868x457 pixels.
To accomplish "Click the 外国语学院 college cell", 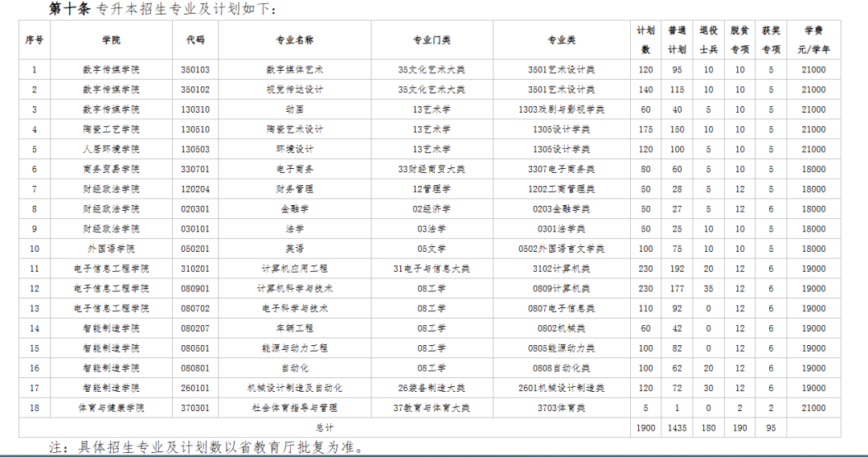I will [111, 249].
